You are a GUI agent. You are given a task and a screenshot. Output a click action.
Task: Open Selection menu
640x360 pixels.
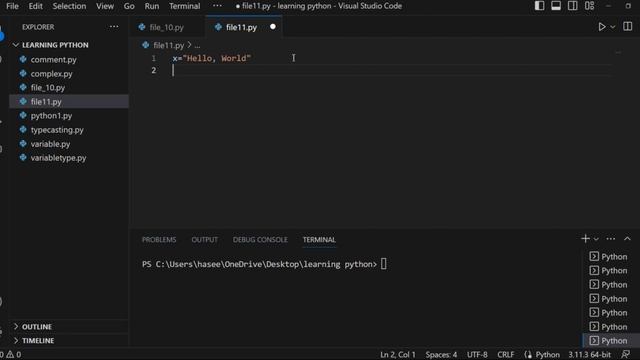pos(69,6)
